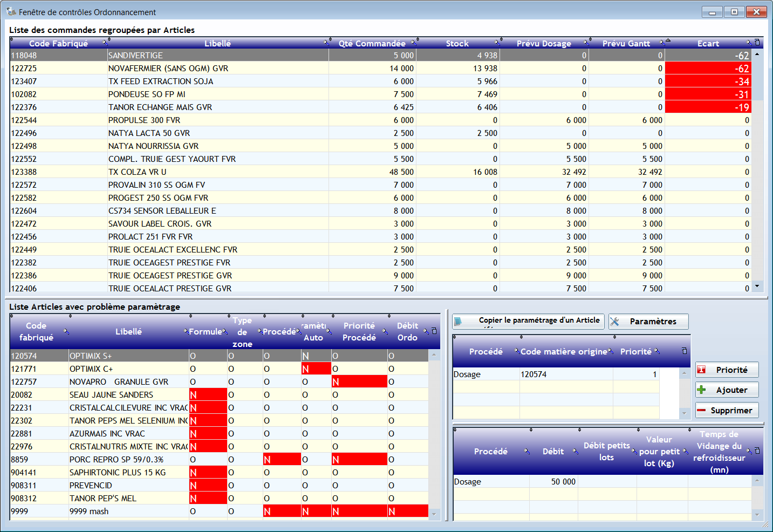Click Code matière origine cell 120574
The height and width of the screenshot is (532, 773).
pos(566,374)
